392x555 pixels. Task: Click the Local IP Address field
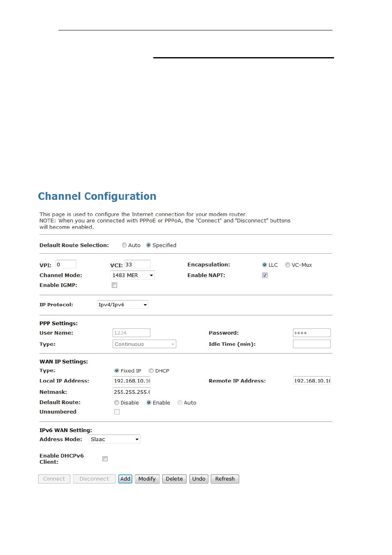[x=131, y=381]
